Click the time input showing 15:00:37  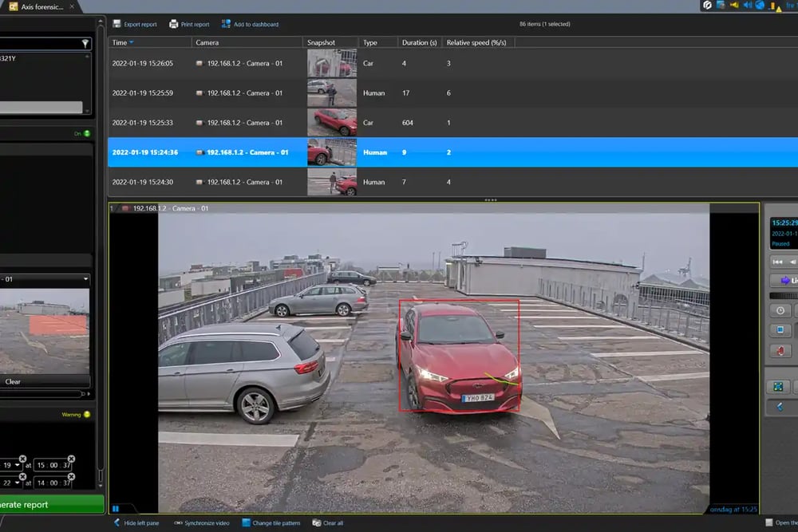pyautogui.click(x=53, y=465)
